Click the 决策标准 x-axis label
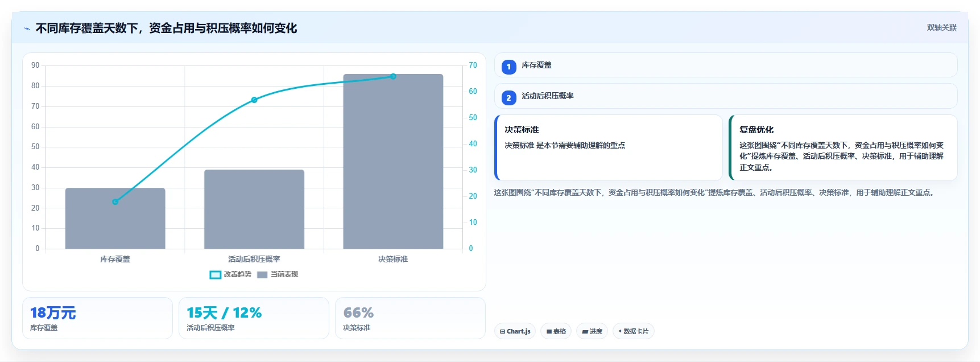This screenshot has width=980, height=362. click(x=393, y=259)
